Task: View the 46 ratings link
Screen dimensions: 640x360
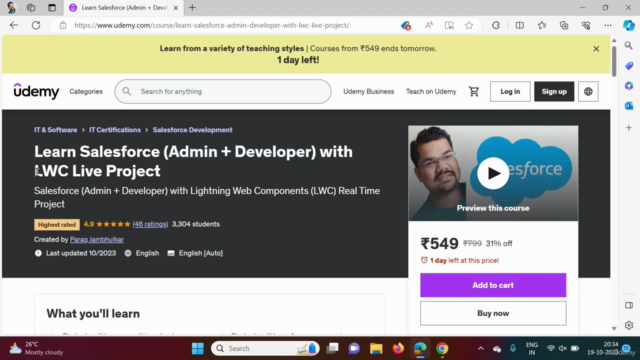Action: [150, 224]
